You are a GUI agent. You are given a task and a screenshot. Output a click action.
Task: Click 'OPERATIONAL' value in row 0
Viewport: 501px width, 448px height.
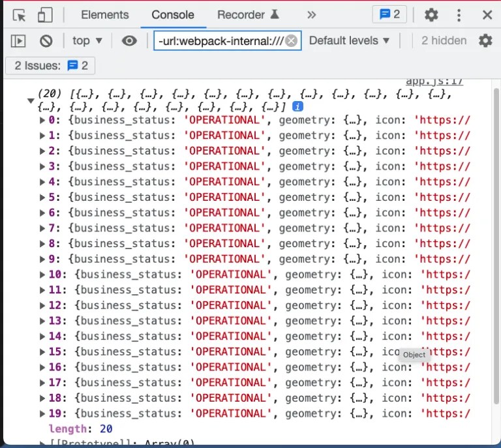tap(224, 120)
